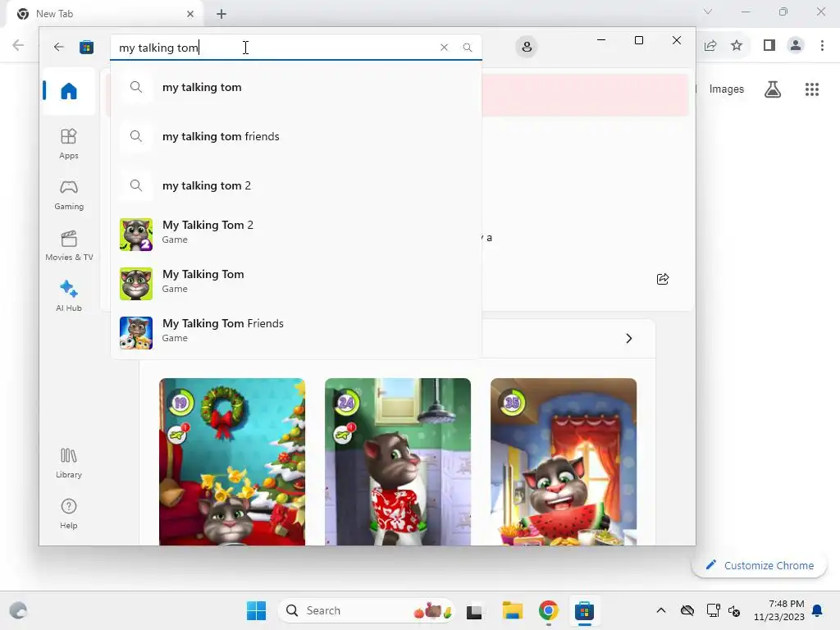This screenshot has height=630, width=840.
Task: Open Chrome profile avatar button
Action: pyautogui.click(x=796, y=46)
